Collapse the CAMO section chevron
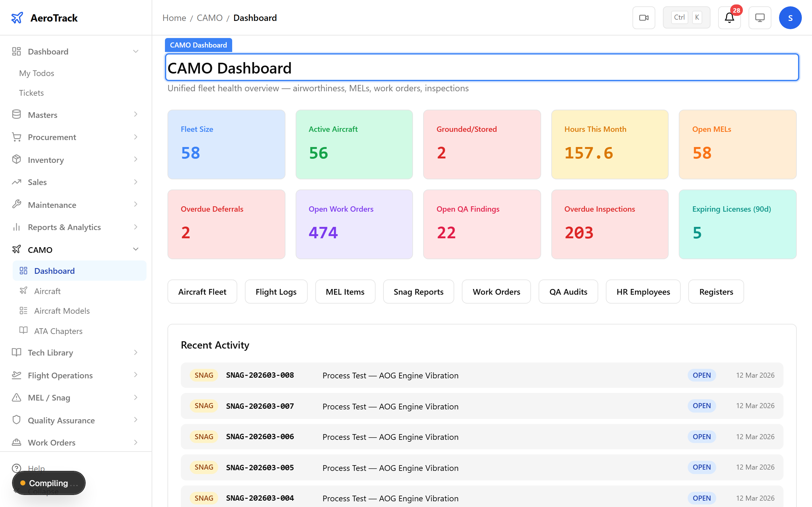 click(x=135, y=249)
